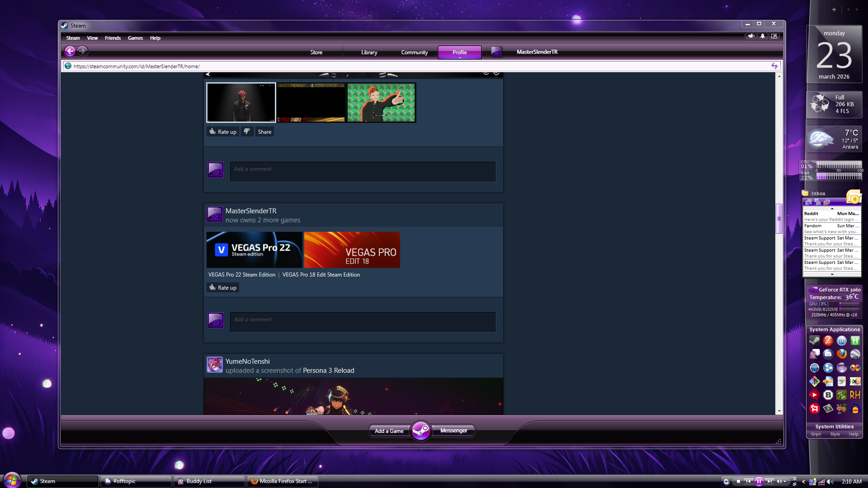Go to previous track in media toolbar
Screen dimensions: 868x488
[x=749, y=482]
